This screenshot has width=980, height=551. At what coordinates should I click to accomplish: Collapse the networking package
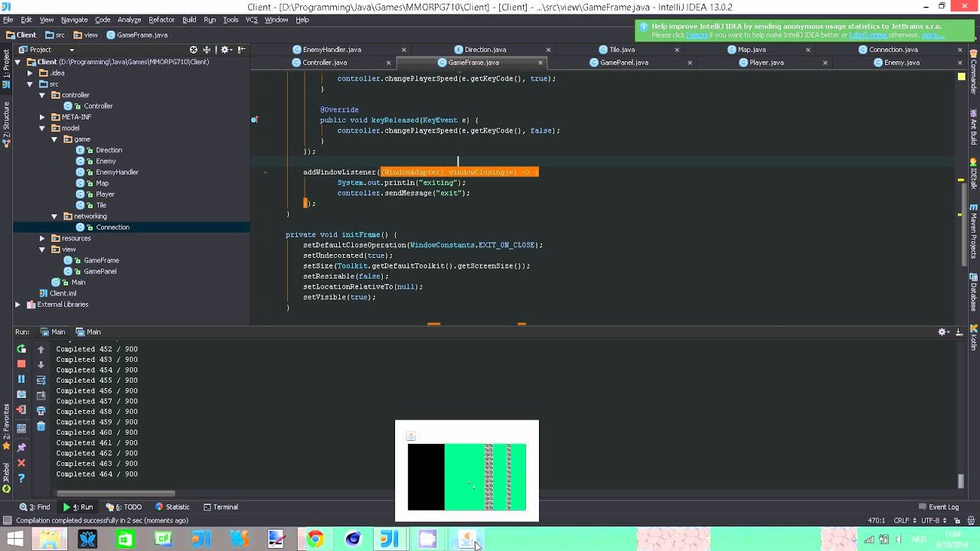(x=54, y=217)
